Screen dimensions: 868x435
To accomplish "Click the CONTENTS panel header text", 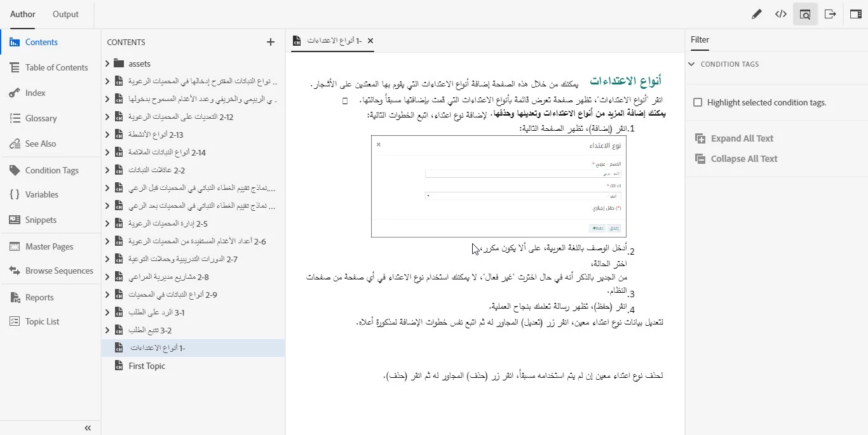I will click(126, 42).
